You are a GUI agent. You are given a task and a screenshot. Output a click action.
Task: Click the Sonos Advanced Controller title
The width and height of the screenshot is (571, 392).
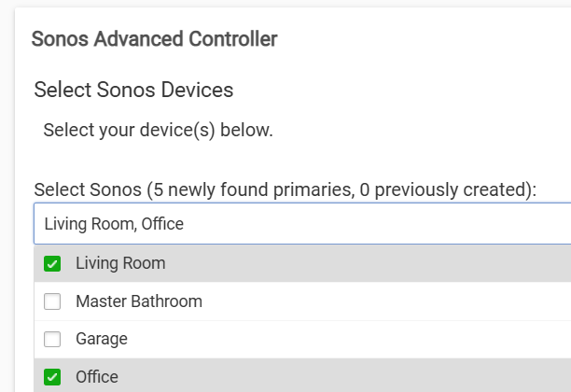[x=154, y=39]
